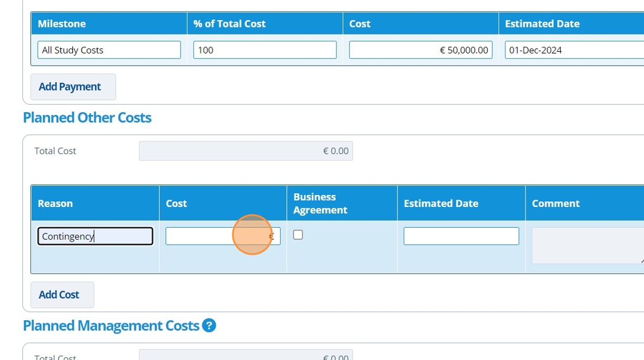The image size is (644, 360).
Task: Click the Business Agreement column header
Action: tap(320, 204)
